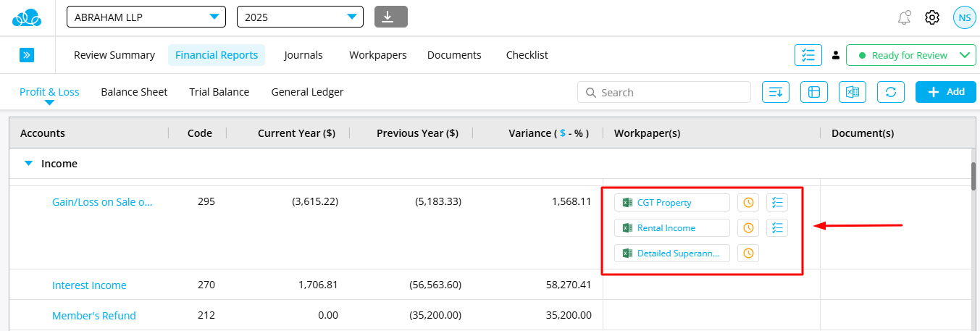980x331 pixels.
Task: Toggle the variance dollar sign display
Action: coord(562,133)
